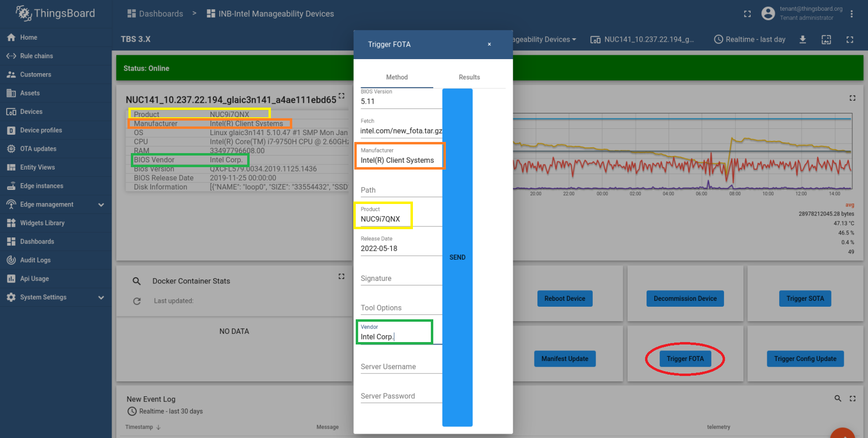
Task: Open the event log time window
Action: pos(165,411)
